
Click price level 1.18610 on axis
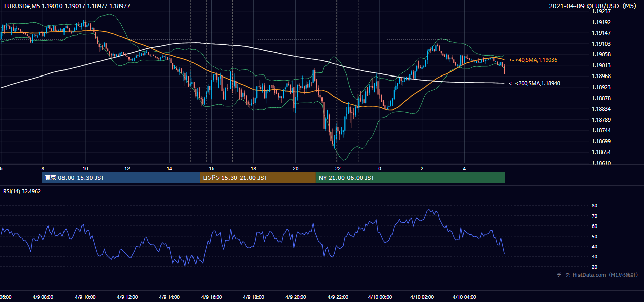point(602,163)
